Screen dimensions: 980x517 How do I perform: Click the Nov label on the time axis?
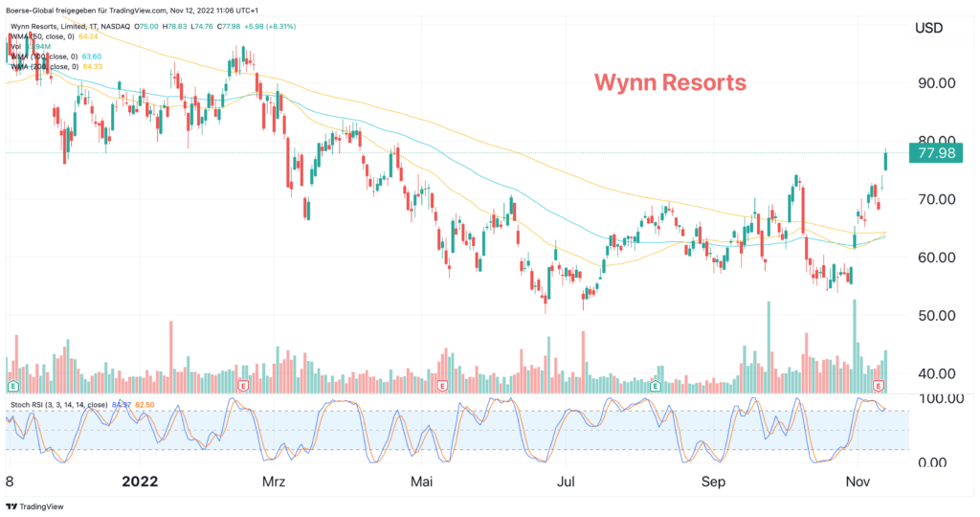point(857,482)
